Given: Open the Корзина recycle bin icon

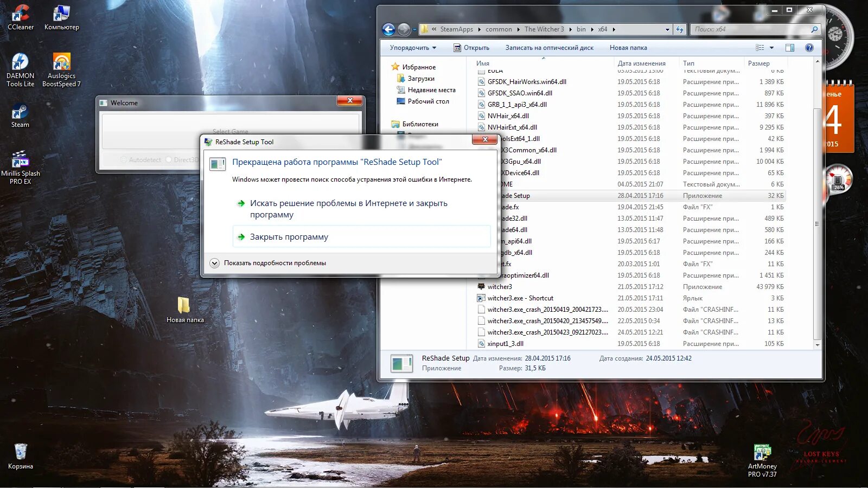Looking at the screenshot, I should point(21,456).
